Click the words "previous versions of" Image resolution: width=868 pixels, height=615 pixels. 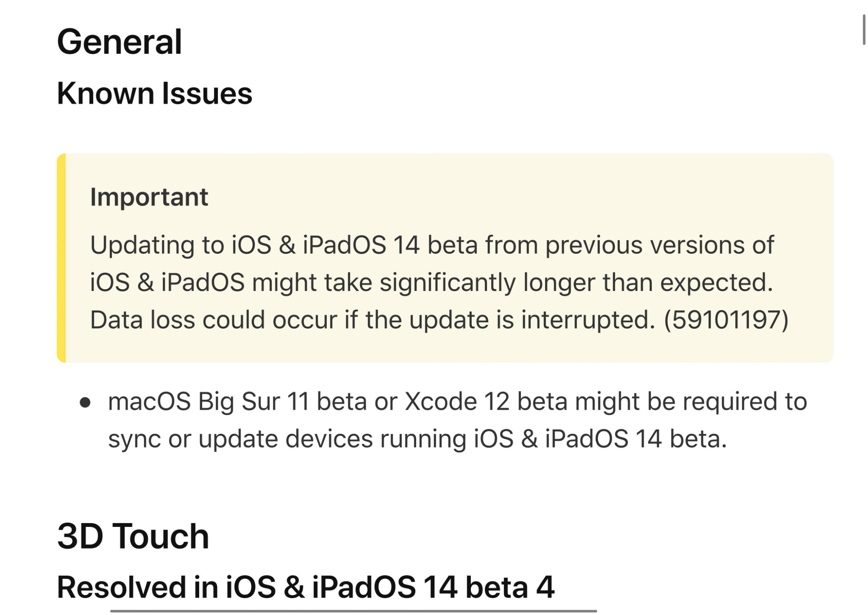(659, 245)
